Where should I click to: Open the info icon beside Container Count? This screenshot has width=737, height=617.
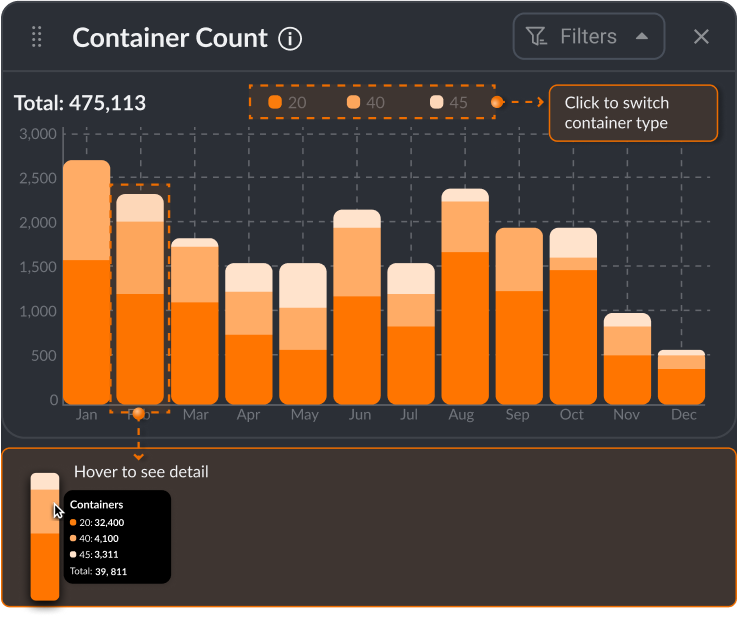(x=290, y=39)
